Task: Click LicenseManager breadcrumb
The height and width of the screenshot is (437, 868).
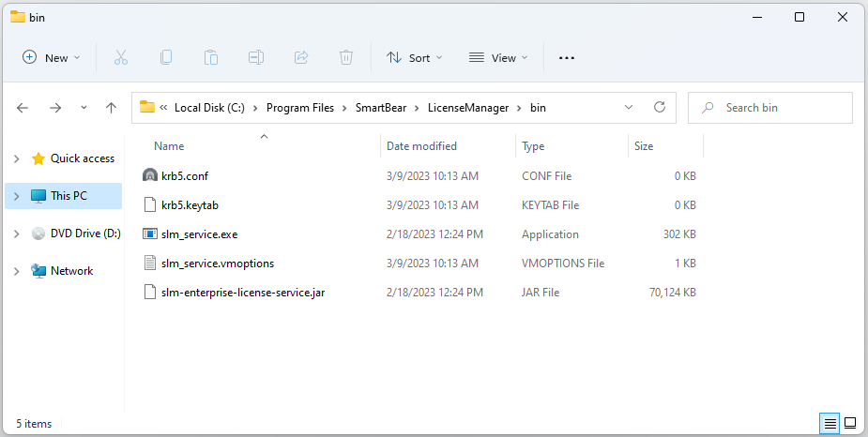Action: pyautogui.click(x=468, y=108)
